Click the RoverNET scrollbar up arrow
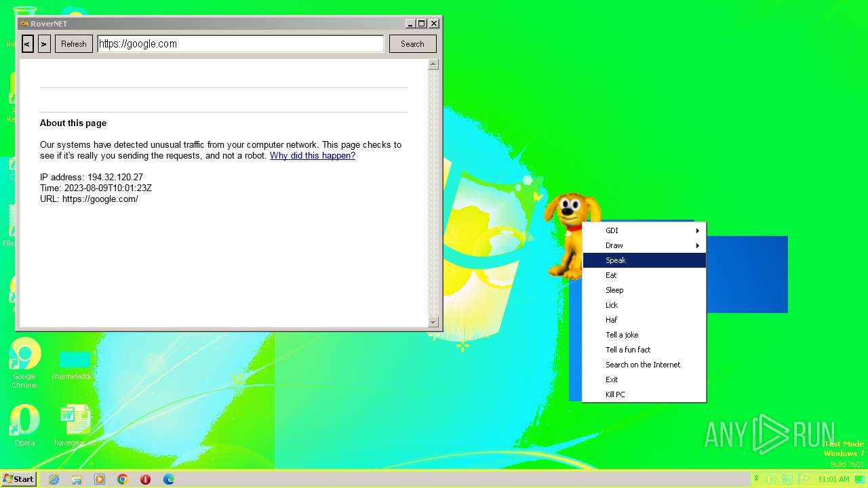The width and height of the screenshot is (868, 488). [433, 64]
